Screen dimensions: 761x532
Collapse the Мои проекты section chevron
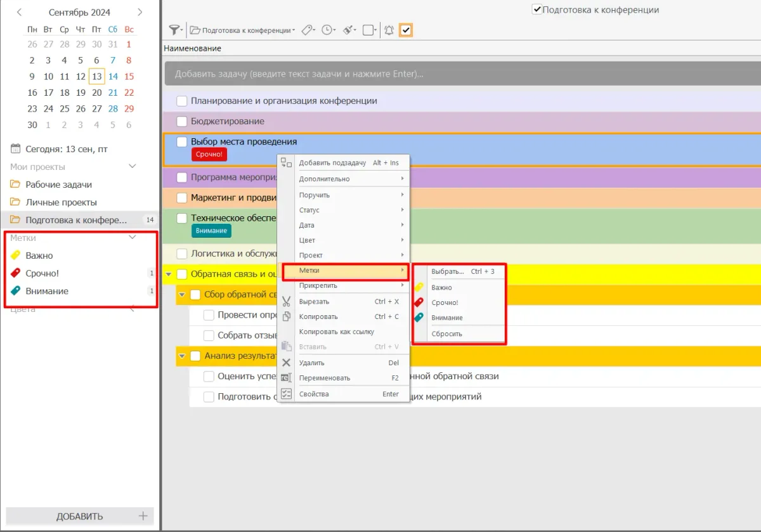(x=133, y=166)
